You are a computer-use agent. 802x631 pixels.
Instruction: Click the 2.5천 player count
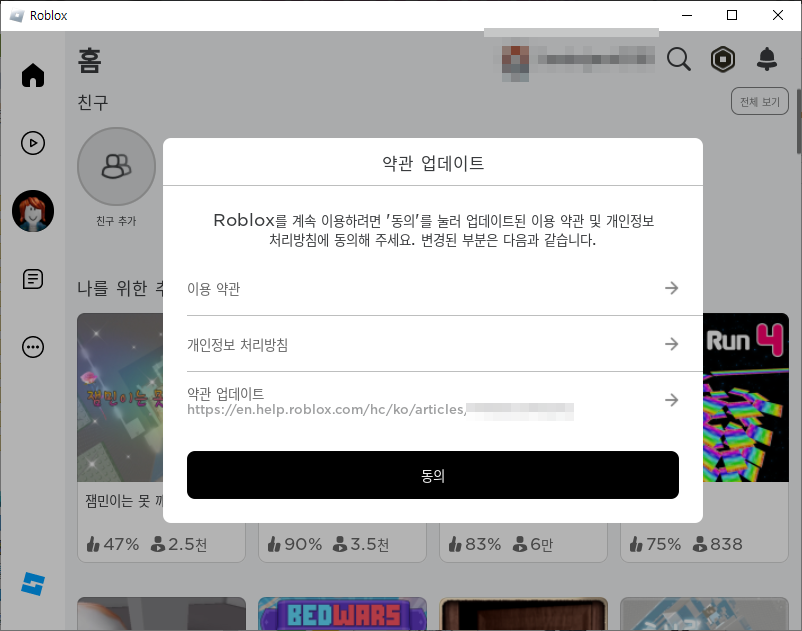click(x=187, y=544)
